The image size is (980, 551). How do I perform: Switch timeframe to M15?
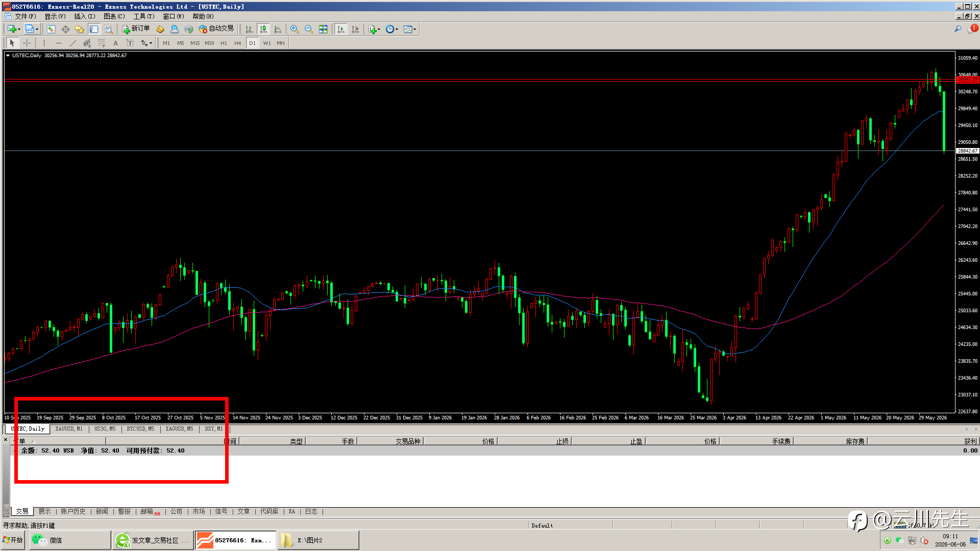pos(195,43)
